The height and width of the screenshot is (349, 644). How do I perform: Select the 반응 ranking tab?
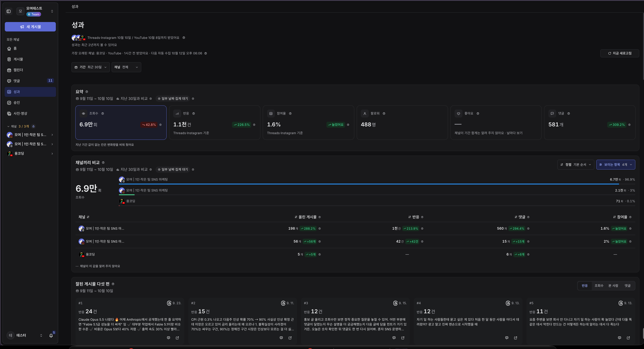[584, 286]
